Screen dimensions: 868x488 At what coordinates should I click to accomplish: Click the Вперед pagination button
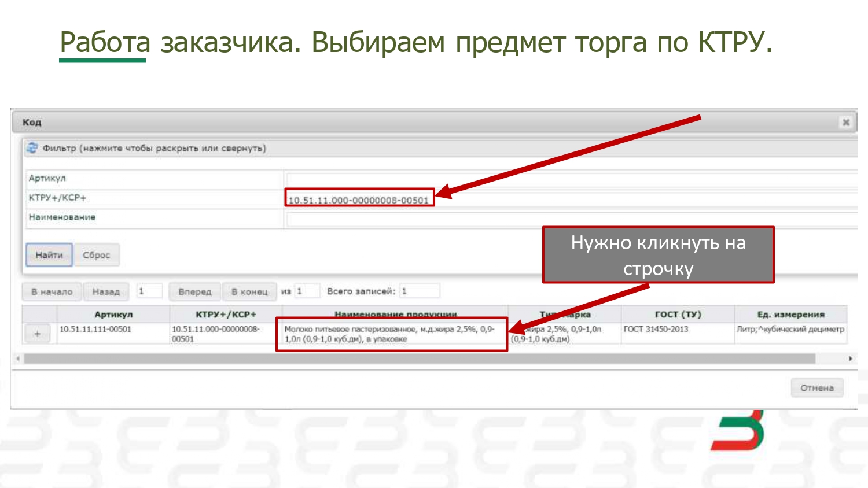click(x=195, y=291)
